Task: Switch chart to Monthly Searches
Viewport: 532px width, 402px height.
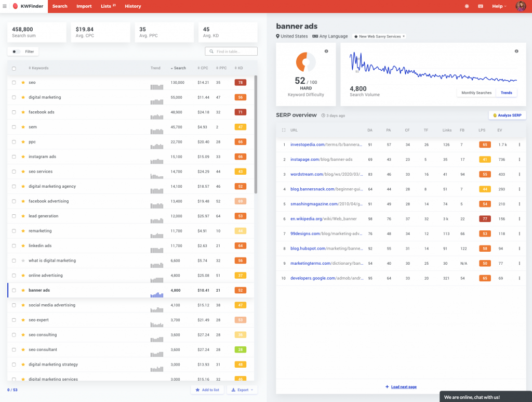Action: [476, 93]
